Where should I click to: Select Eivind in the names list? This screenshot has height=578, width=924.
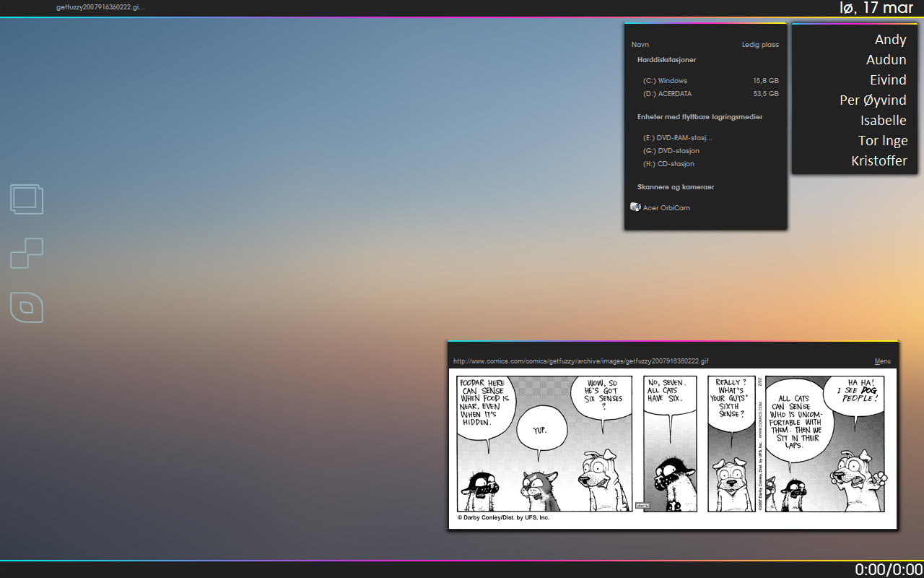888,80
